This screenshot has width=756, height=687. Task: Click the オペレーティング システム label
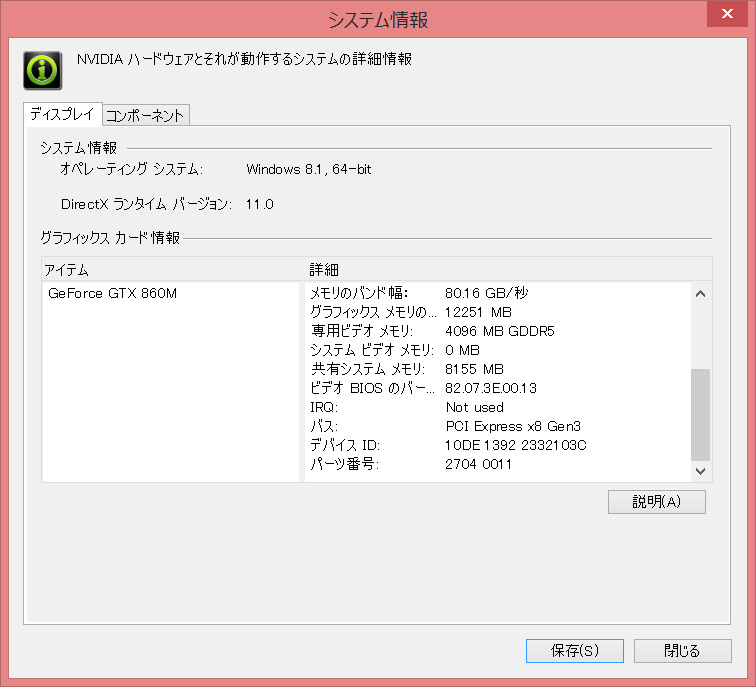pos(131,169)
